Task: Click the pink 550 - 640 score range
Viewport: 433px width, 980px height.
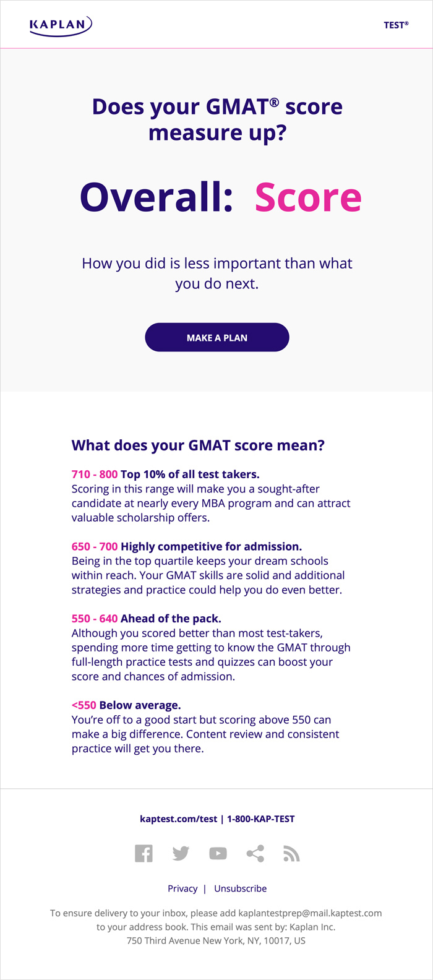Action: coord(95,619)
